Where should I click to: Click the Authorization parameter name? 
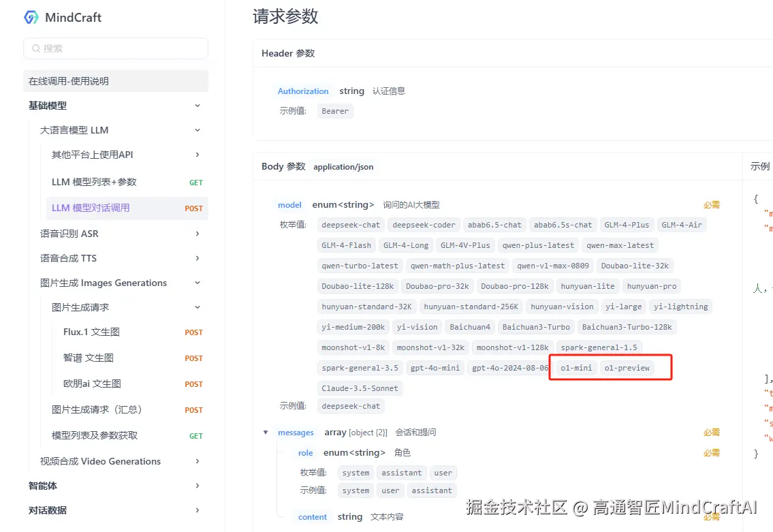(x=302, y=91)
